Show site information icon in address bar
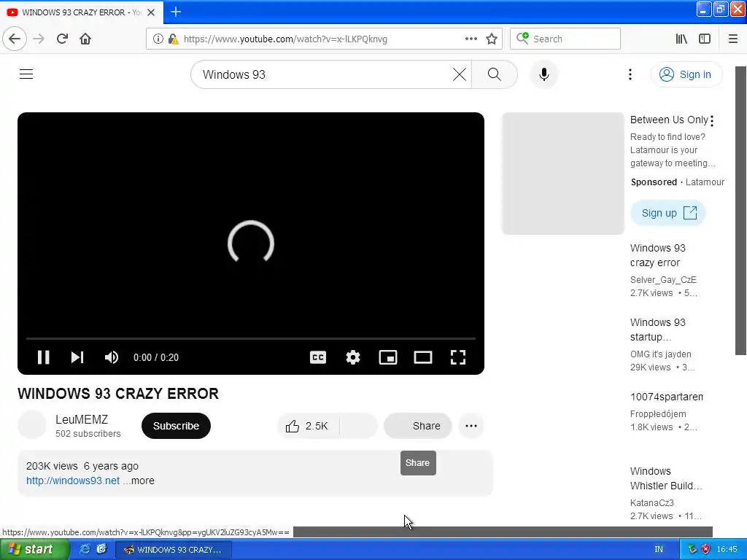This screenshot has width=747, height=560. point(158,39)
